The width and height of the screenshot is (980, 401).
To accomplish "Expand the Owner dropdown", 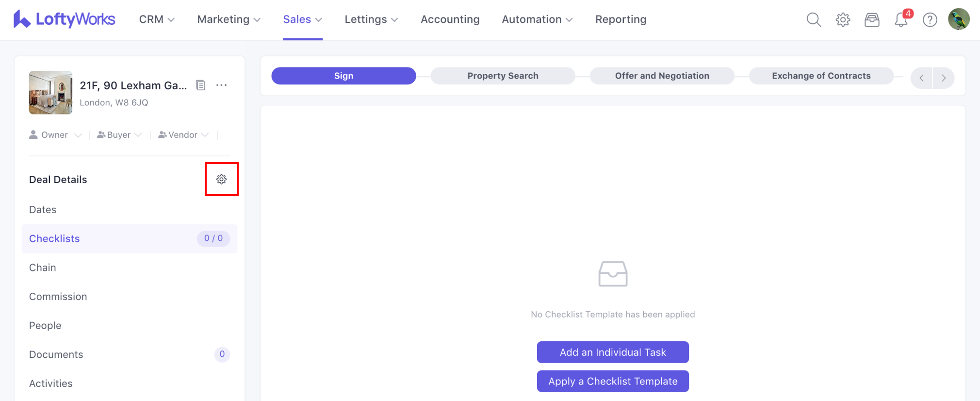I will (x=55, y=135).
